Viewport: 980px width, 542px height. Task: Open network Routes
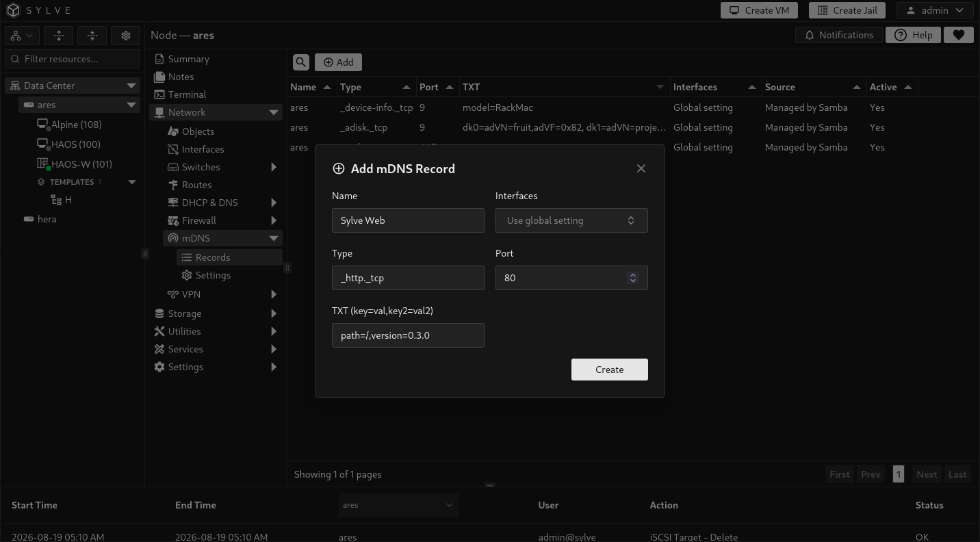pos(196,185)
